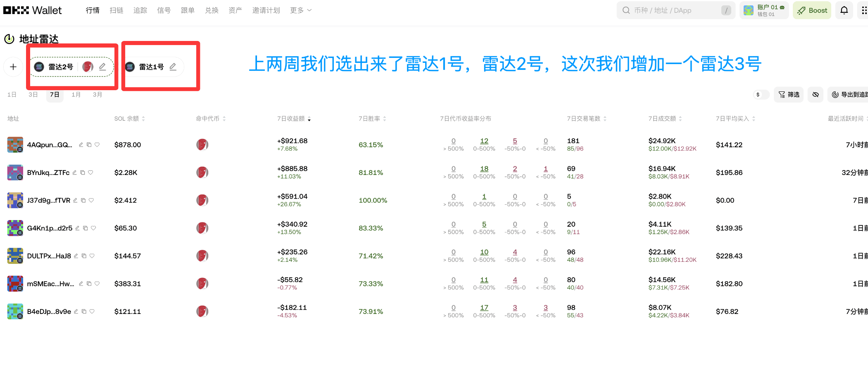Favorite the BYnJkq...ZTFc address
868x388 pixels.
pos(90,172)
